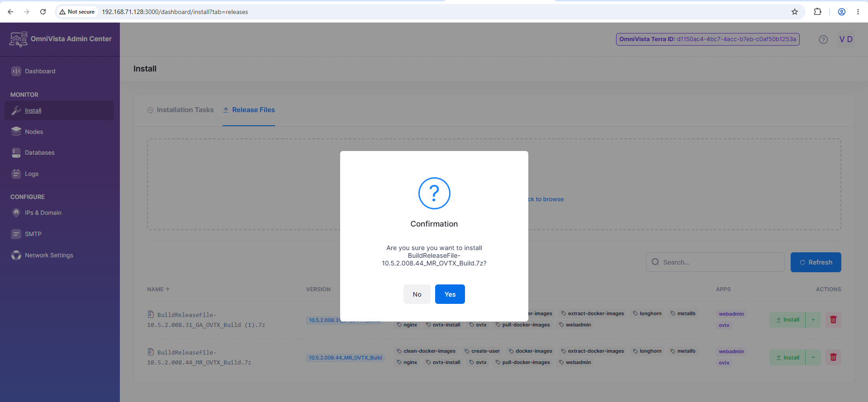Open the V D user avatar menu

click(846, 39)
